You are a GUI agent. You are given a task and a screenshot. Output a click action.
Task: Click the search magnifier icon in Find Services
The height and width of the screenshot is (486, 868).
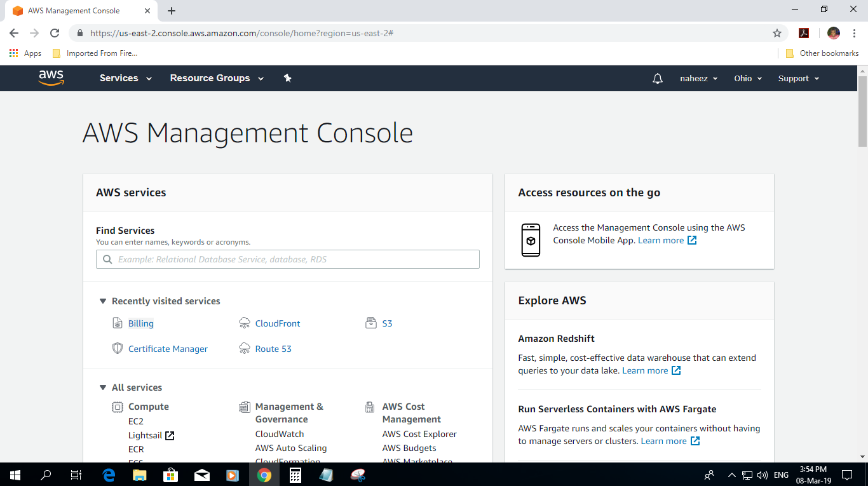coord(106,259)
